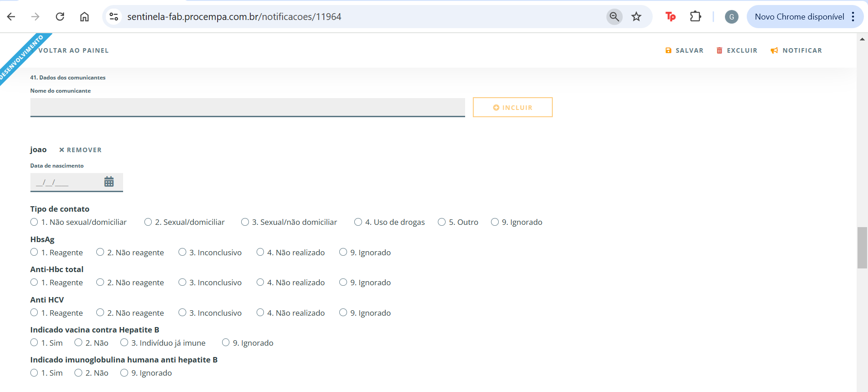Click the Notificar megaphone icon

774,50
